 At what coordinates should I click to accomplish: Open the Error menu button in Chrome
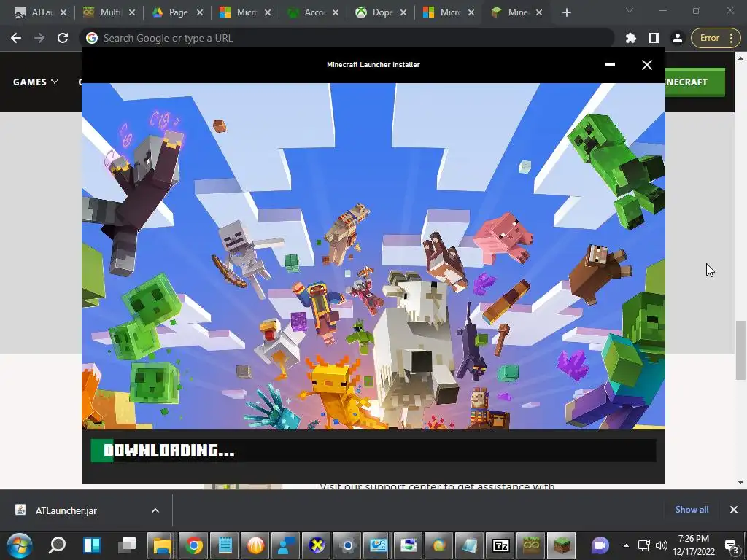[716, 38]
